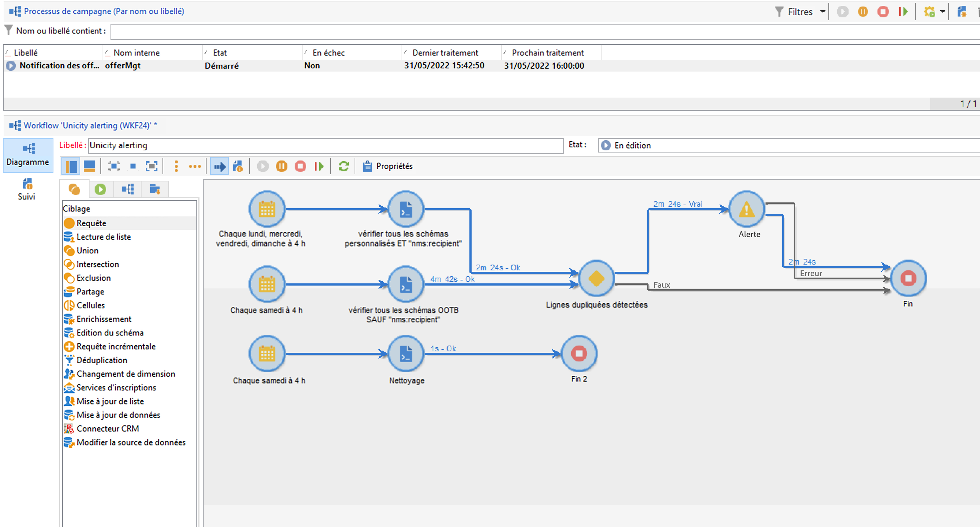Select the offerMgt workflow row
The height and width of the screenshot is (527, 980).
click(x=122, y=65)
